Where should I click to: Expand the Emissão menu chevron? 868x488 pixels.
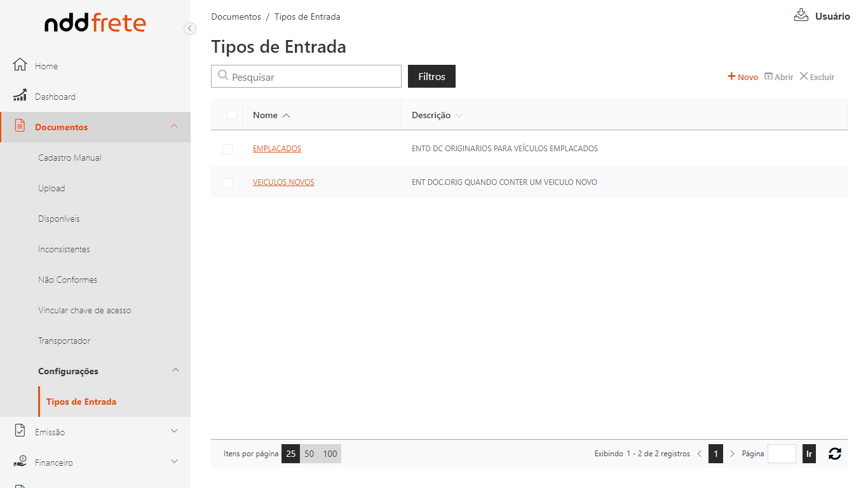[175, 431]
